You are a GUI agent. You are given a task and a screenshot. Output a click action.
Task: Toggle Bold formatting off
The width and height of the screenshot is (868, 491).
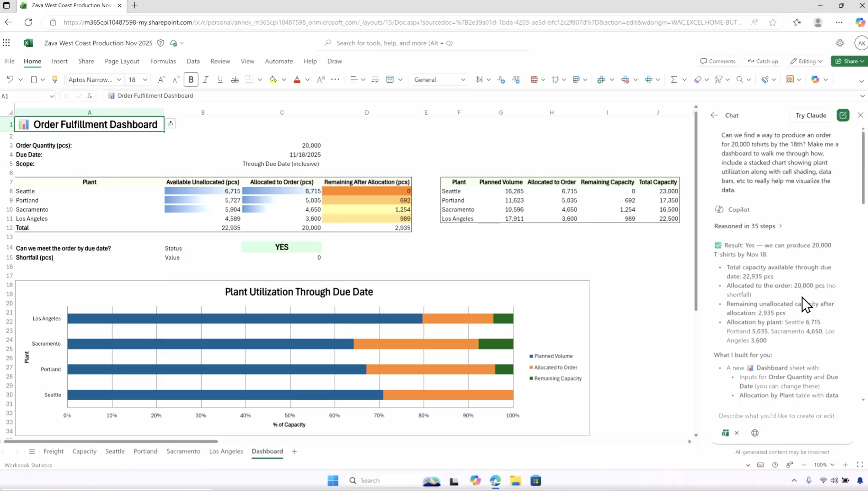(191, 80)
